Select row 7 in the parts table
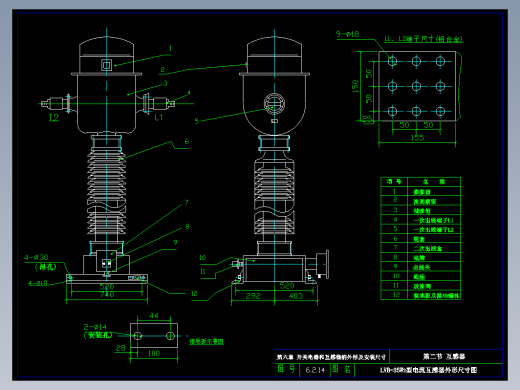Screen dimensions: 520x390 tap(421, 248)
